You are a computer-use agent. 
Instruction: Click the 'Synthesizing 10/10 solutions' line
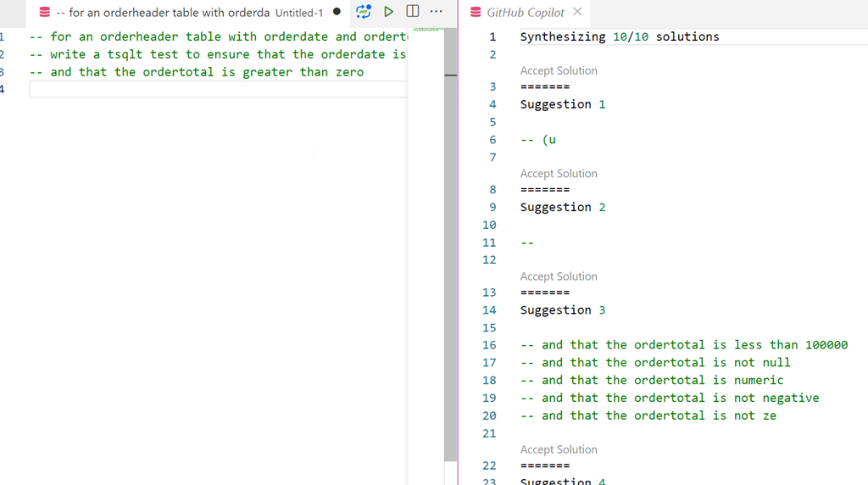pyautogui.click(x=619, y=36)
